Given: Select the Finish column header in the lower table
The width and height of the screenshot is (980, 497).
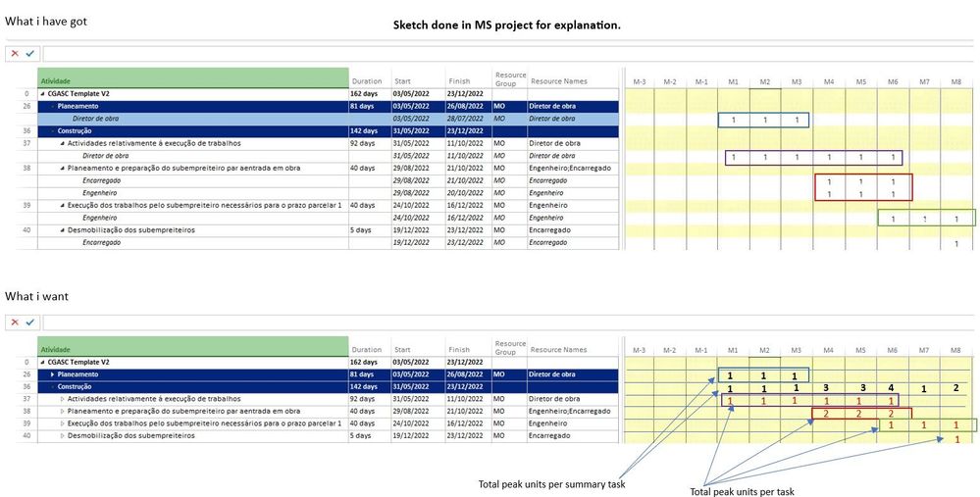Looking at the screenshot, I should pyautogui.click(x=469, y=347).
